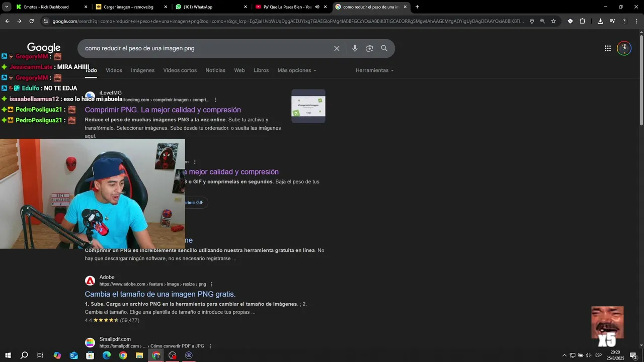Select Web search filter

[239, 70]
